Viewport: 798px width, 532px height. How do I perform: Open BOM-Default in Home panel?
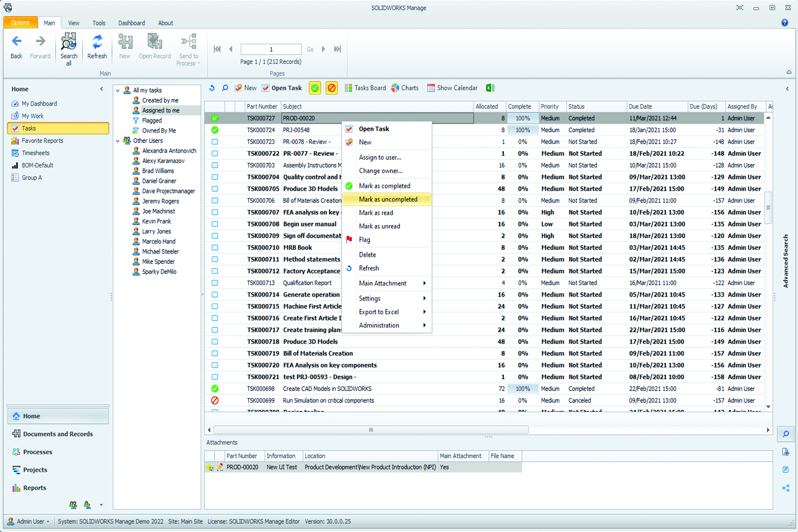point(37,165)
